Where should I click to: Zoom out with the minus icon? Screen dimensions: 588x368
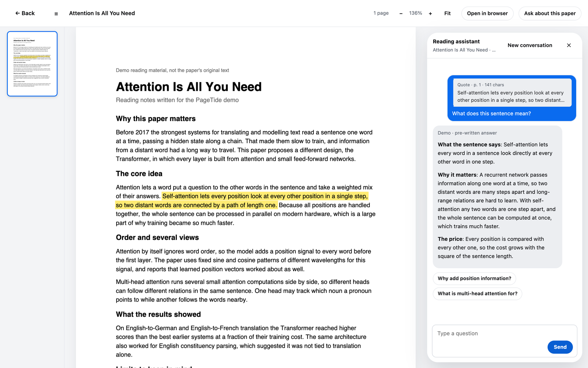click(401, 14)
